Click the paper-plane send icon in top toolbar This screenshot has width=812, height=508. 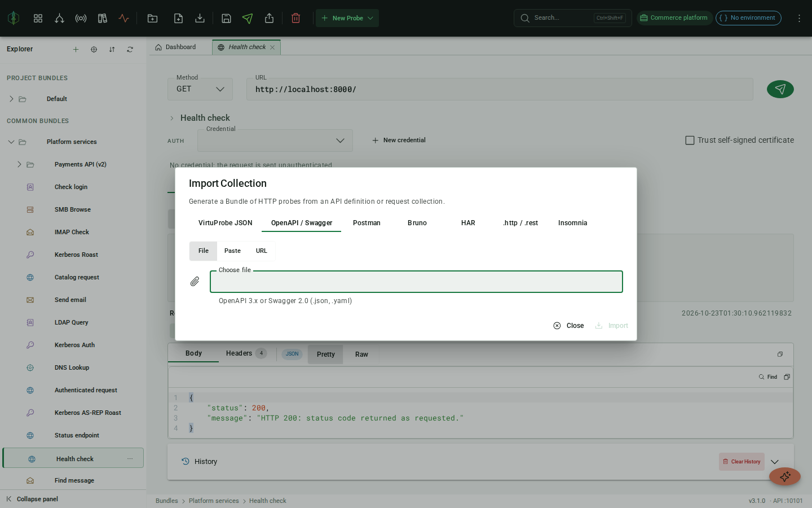[248, 18]
